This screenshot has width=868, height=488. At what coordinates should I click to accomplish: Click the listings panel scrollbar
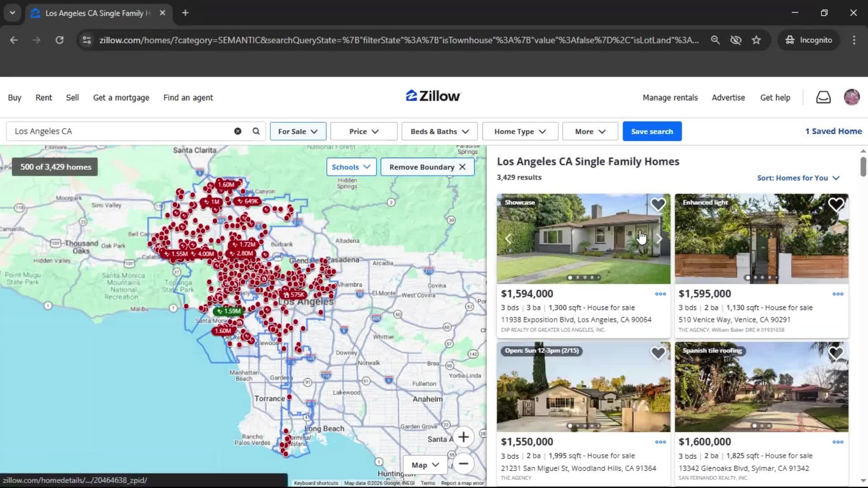(x=863, y=167)
